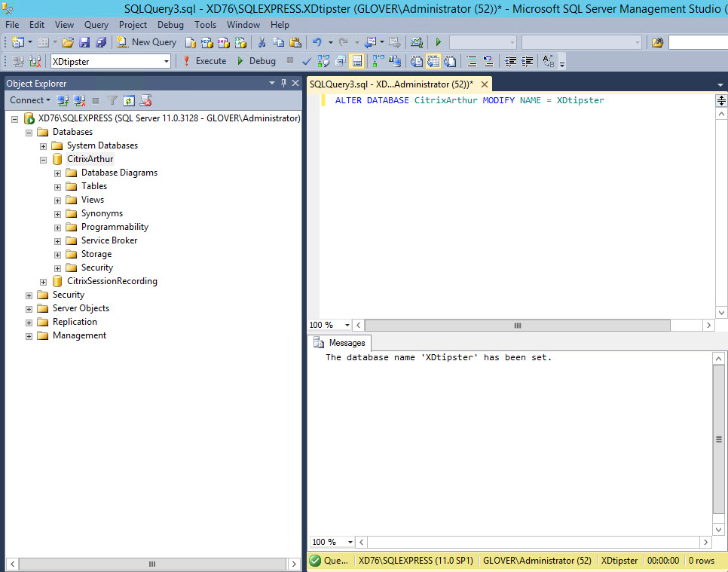Toggle Results to Text output mode
This screenshot has height=572, width=728.
click(x=417, y=61)
